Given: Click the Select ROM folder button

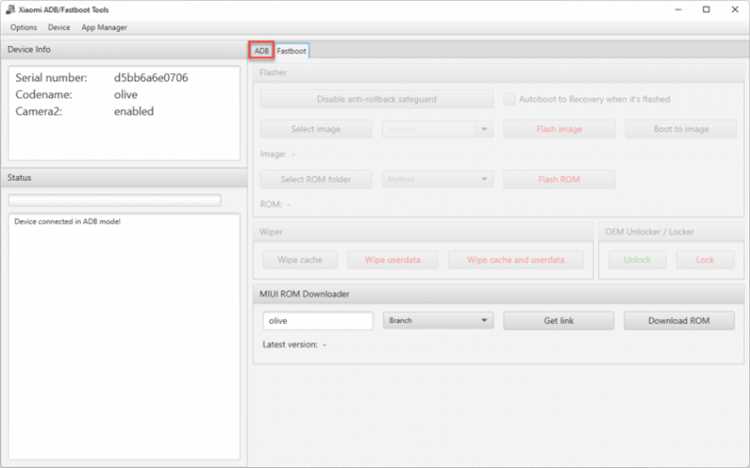Looking at the screenshot, I should [316, 179].
